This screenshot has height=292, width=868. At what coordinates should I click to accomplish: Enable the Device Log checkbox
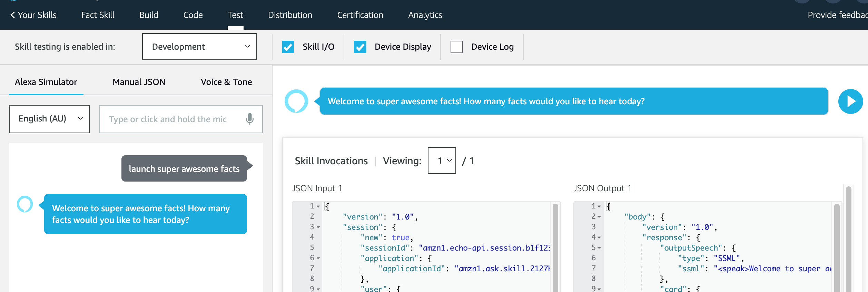click(457, 47)
